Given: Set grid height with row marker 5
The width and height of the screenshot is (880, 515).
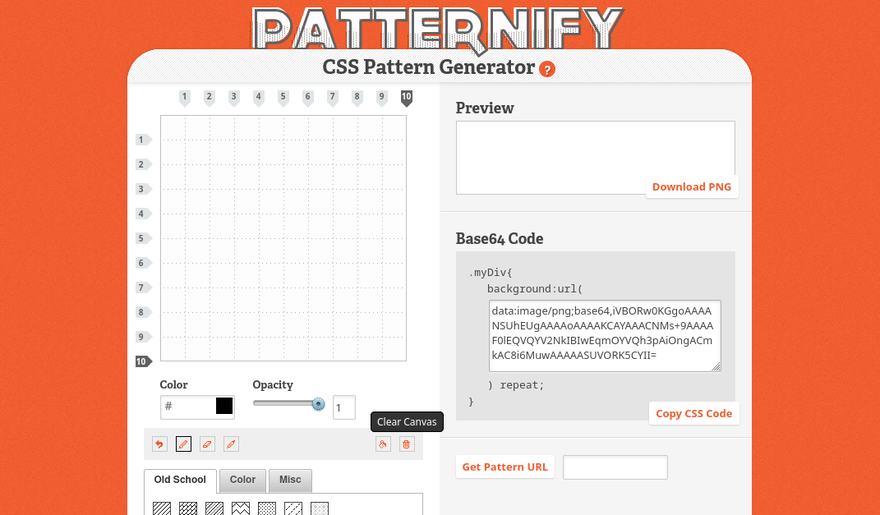Looking at the screenshot, I should click(144, 238).
